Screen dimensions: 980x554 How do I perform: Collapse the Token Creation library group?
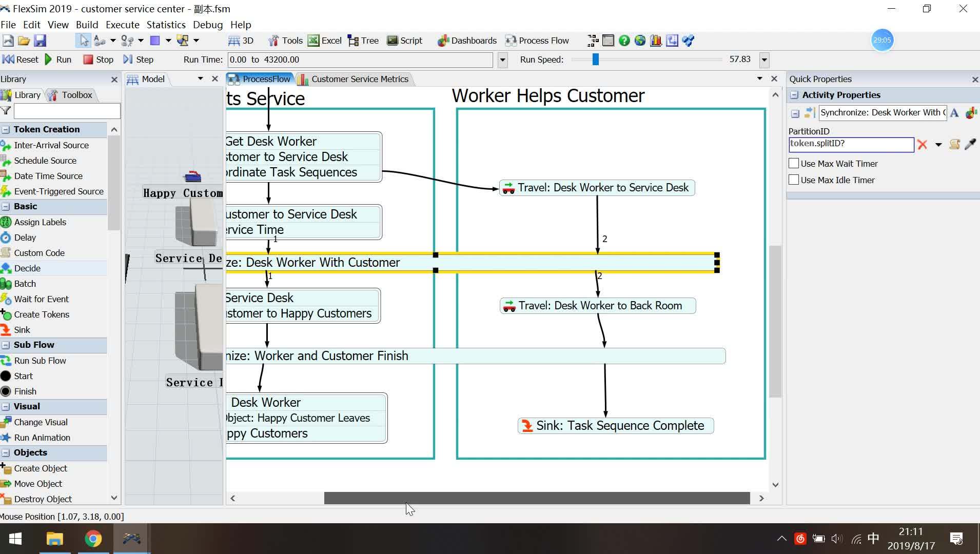click(6, 130)
